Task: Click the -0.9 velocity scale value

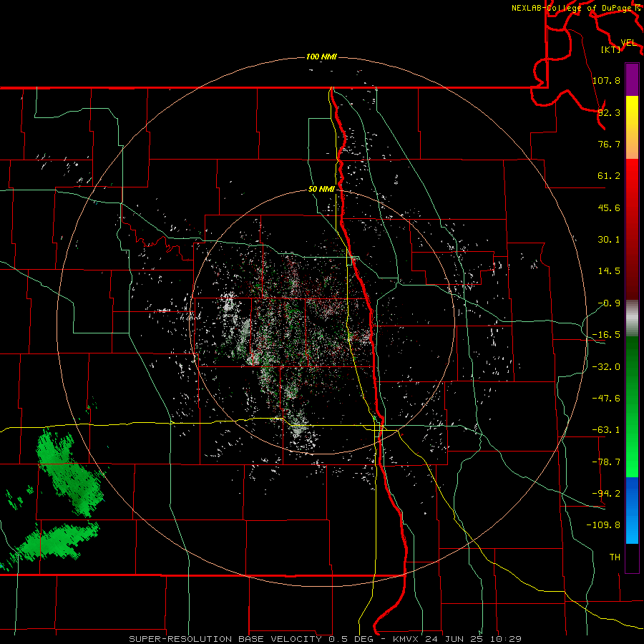Action: coord(609,303)
